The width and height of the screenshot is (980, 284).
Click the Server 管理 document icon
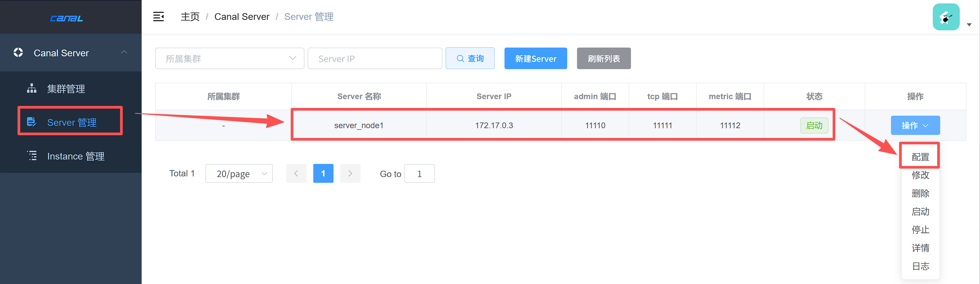pyautogui.click(x=32, y=122)
